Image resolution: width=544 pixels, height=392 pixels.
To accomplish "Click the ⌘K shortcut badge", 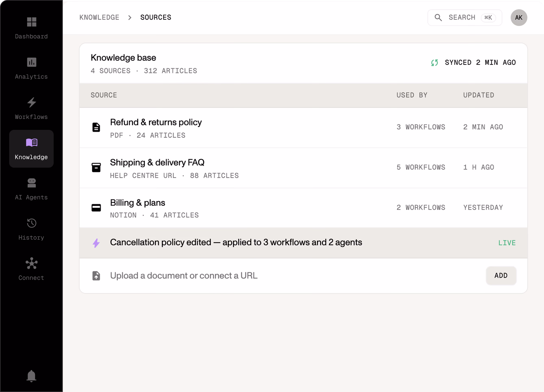I will 488,17.
